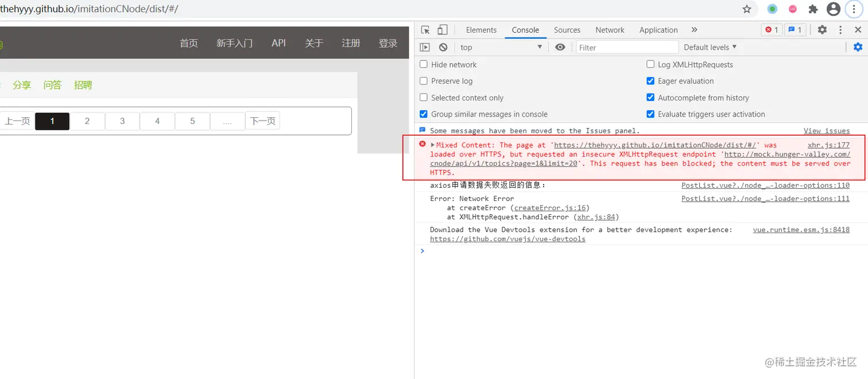Activate the DevTools inspect element tool
This screenshot has height=379, width=868.
[x=425, y=30]
